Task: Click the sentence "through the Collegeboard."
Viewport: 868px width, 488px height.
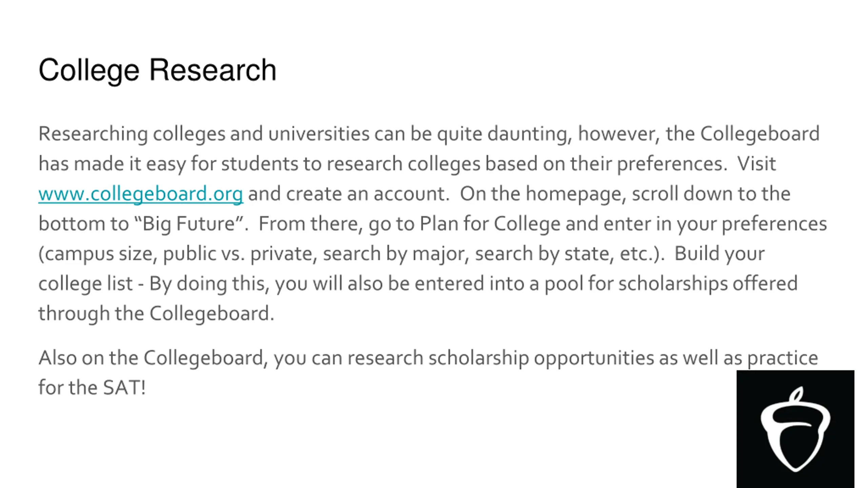Action: tap(156, 313)
